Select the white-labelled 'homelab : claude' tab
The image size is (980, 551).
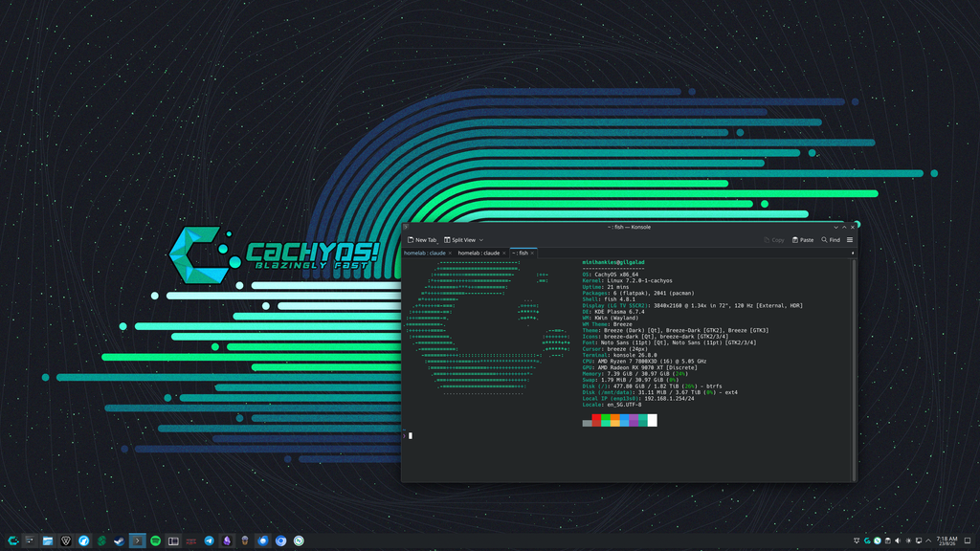[479, 253]
